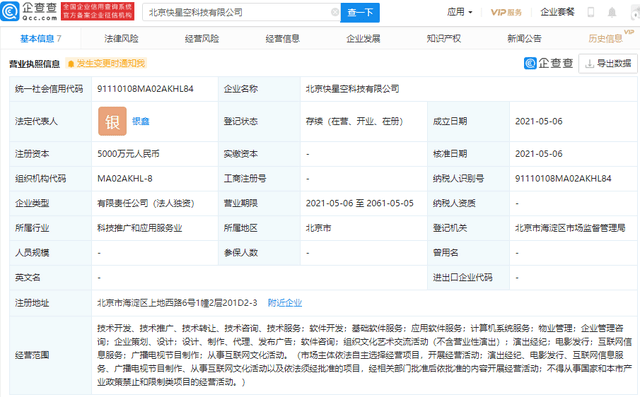Open the mobile phone icon in header
This screenshot has width=640, height=397.
point(591,12)
